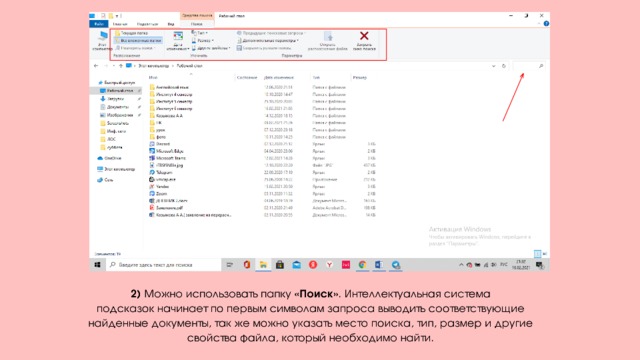Viewport: 640px width, 360px height.
Task: Go up one folder level arrow
Action: (x=121, y=66)
